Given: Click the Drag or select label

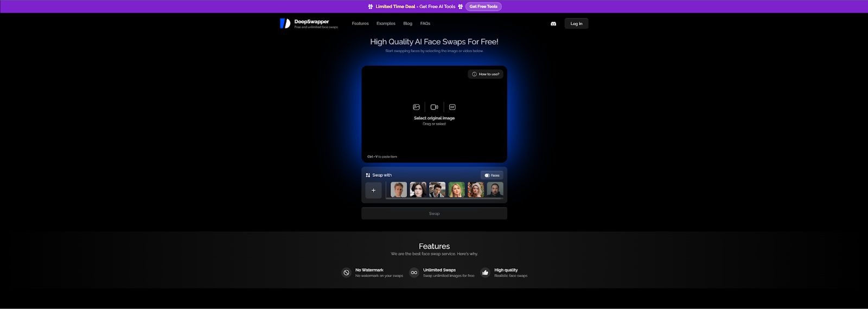Looking at the screenshot, I should 434,124.
